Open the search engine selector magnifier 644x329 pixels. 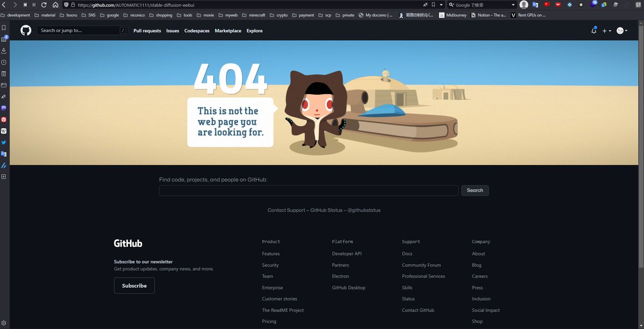click(x=452, y=5)
